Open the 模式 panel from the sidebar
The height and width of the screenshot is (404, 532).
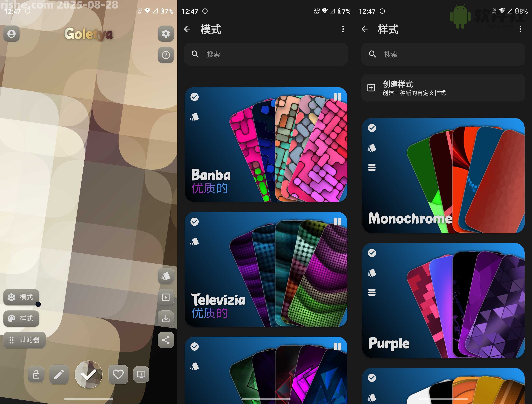point(21,297)
